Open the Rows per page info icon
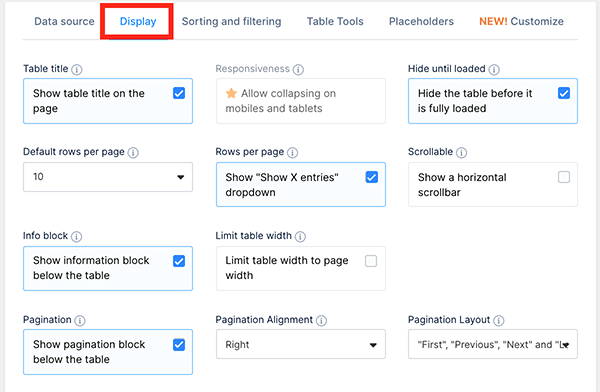Image resolution: width=600 pixels, height=392 pixels. point(292,152)
